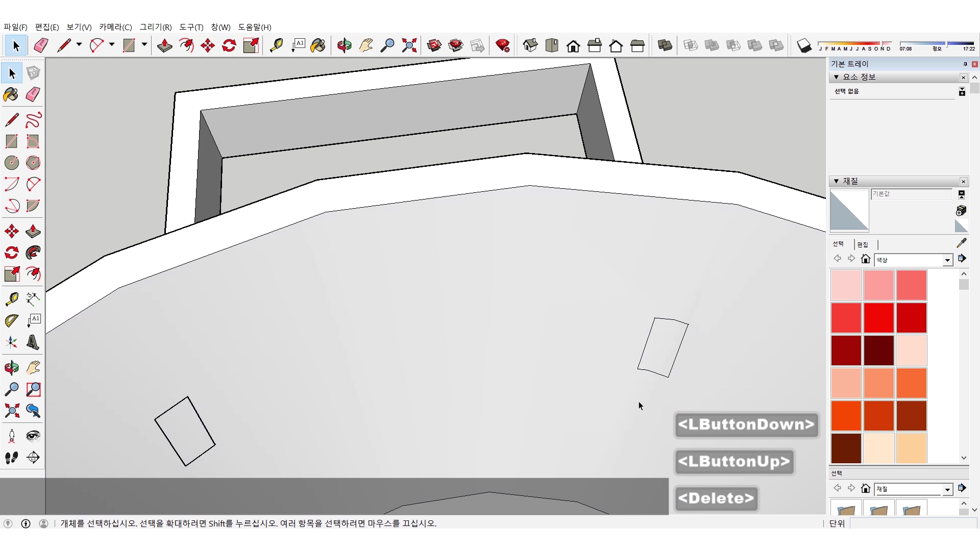Select the Eraser tool in left toolbar
The height and width of the screenshot is (551, 980).
pyautogui.click(x=33, y=95)
